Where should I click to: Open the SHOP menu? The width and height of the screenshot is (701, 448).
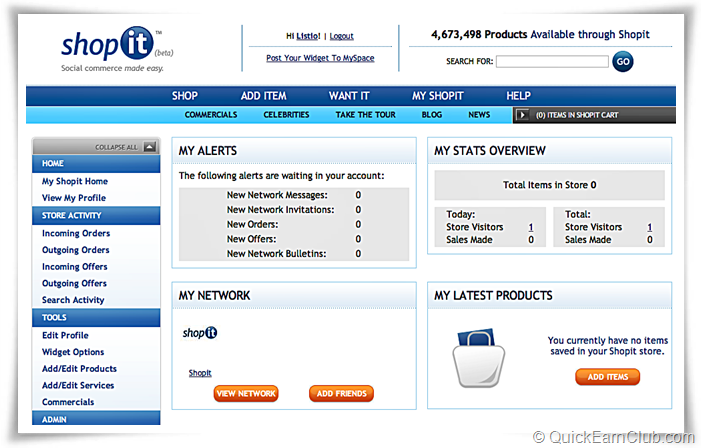click(185, 96)
